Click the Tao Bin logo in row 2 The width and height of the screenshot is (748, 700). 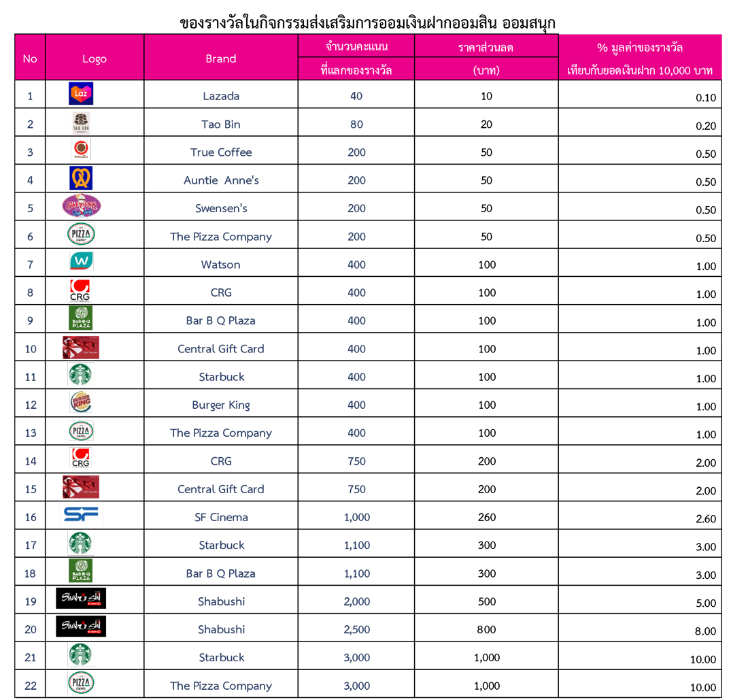81,122
